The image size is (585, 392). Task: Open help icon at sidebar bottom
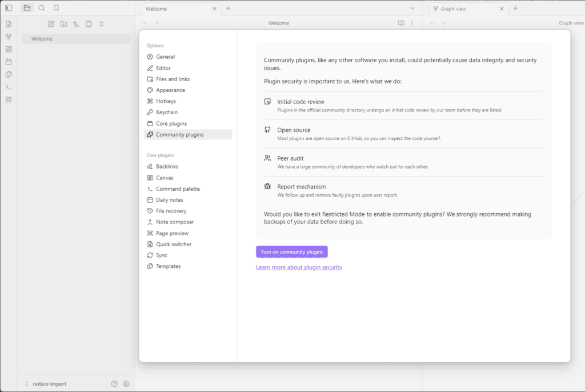114,384
